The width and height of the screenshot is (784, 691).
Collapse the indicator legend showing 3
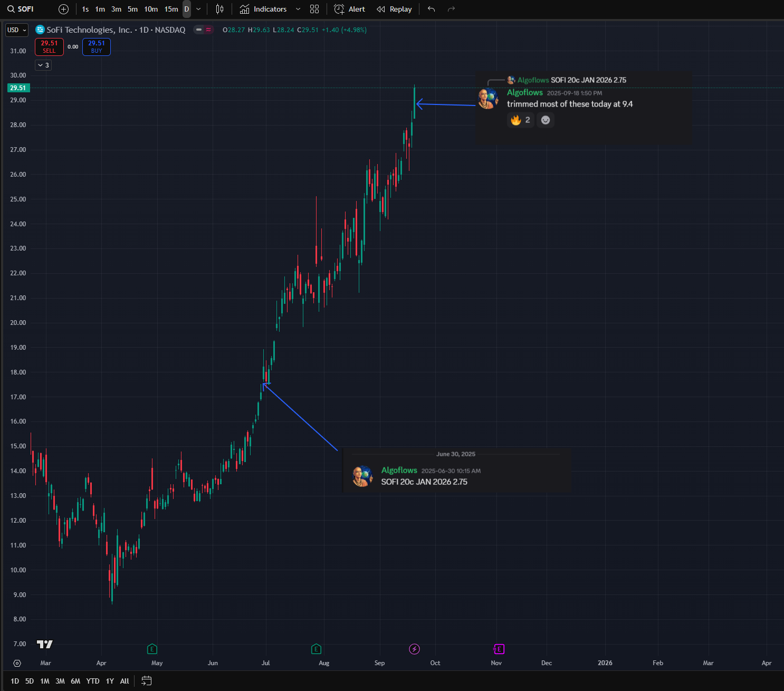[43, 65]
